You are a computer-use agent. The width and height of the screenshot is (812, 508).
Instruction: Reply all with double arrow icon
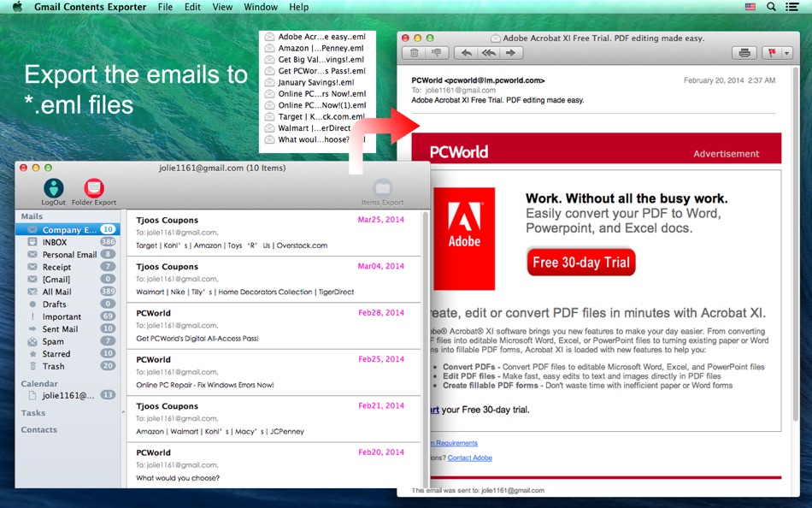tap(488, 53)
